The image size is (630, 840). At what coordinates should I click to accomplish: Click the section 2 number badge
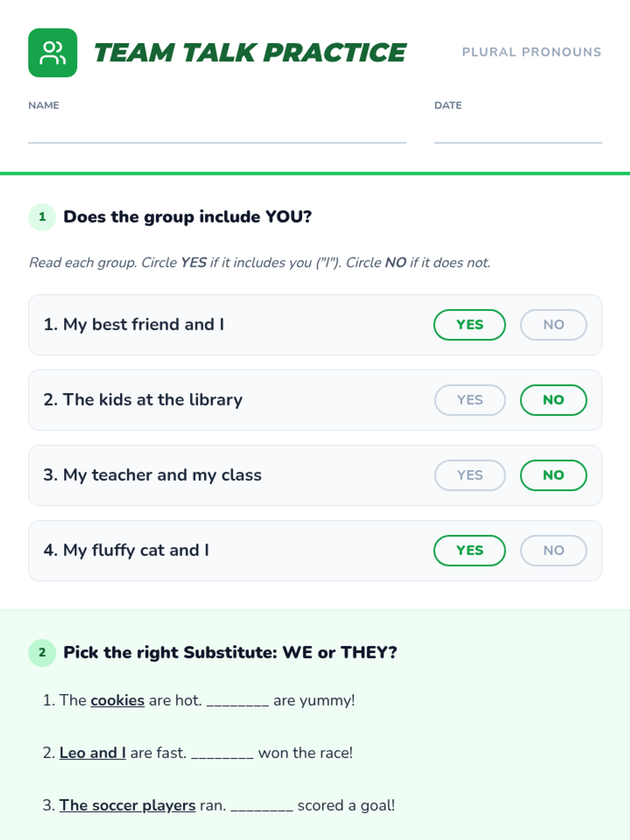(42, 653)
